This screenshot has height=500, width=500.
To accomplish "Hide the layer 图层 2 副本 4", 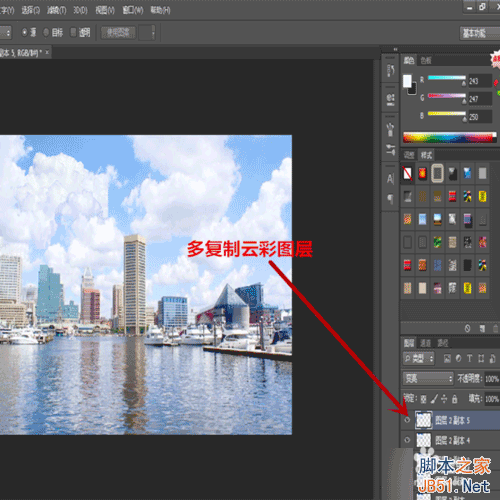I will pyautogui.click(x=407, y=440).
